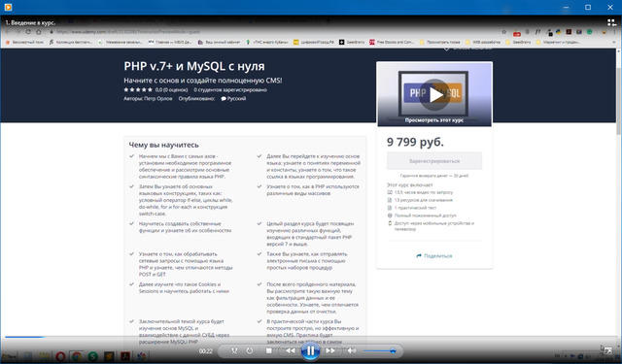Click the author link 'Петр Орлов'

[x=157, y=99]
